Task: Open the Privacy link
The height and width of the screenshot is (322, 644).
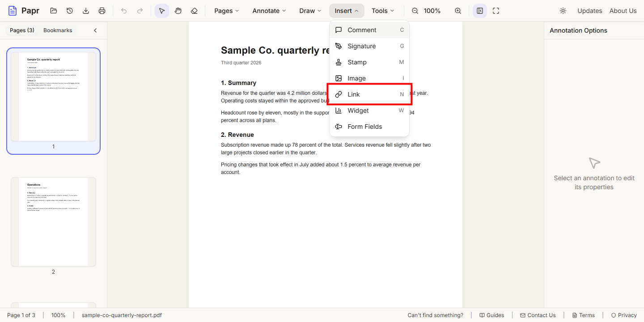Action: (624, 315)
